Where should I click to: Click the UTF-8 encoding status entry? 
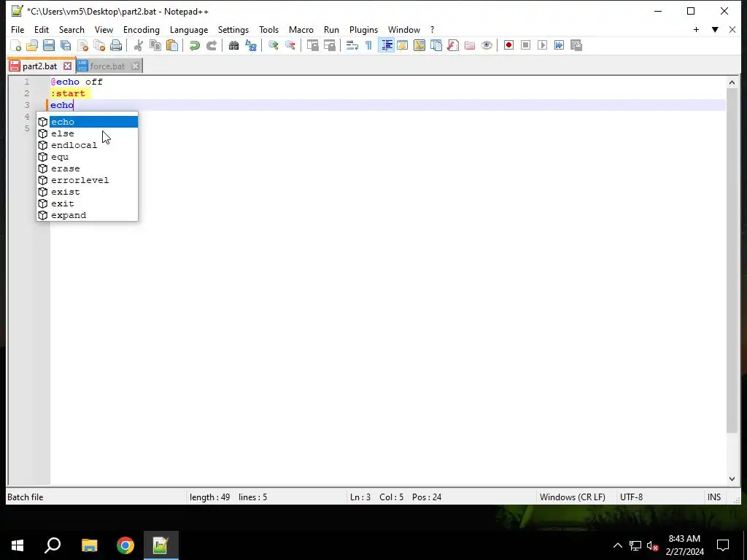point(631,497)
